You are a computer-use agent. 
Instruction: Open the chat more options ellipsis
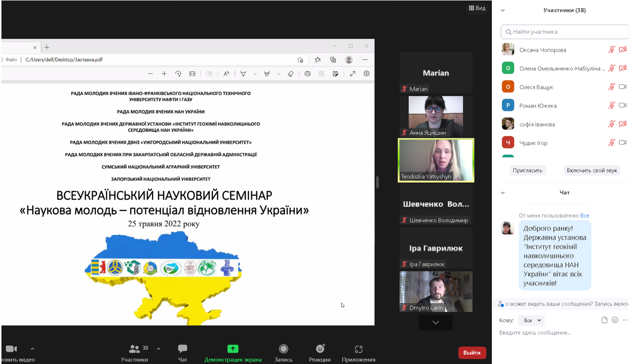click(626, 320)
